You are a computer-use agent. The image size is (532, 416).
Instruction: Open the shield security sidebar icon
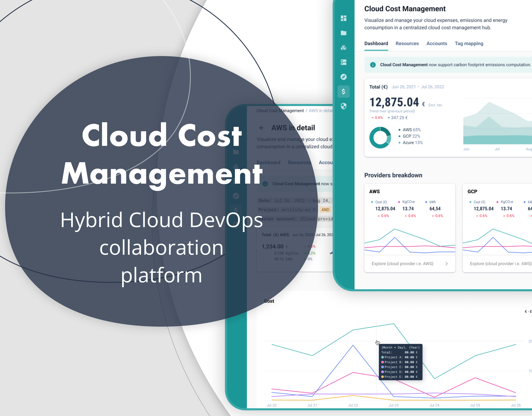click(x=343, y=106)
